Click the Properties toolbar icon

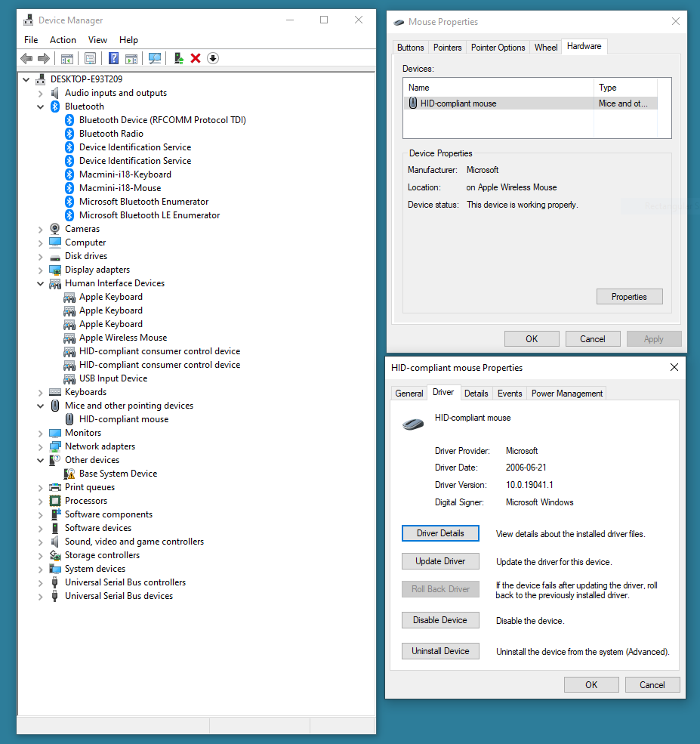tap(90, 58)
